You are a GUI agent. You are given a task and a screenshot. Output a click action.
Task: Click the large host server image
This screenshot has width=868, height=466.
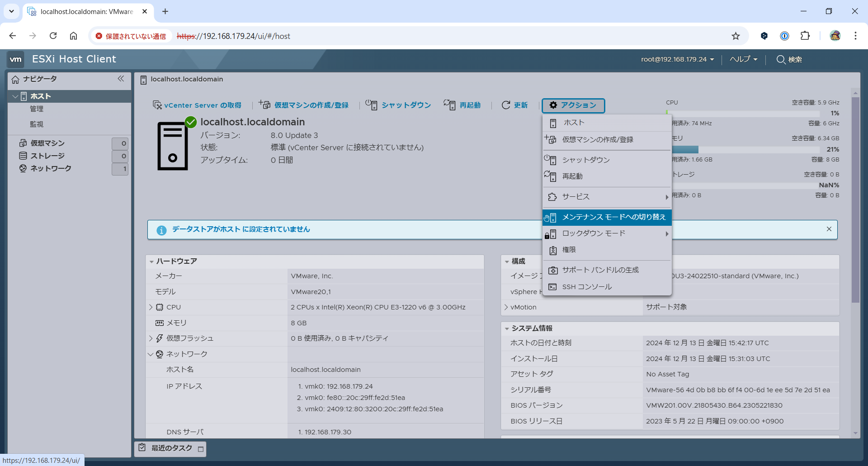coord(172,146)
